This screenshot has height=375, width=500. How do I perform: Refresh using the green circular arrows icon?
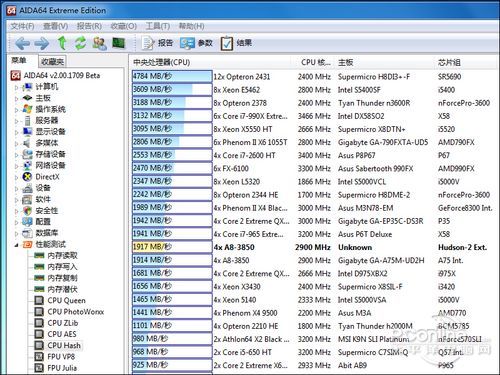80,43
